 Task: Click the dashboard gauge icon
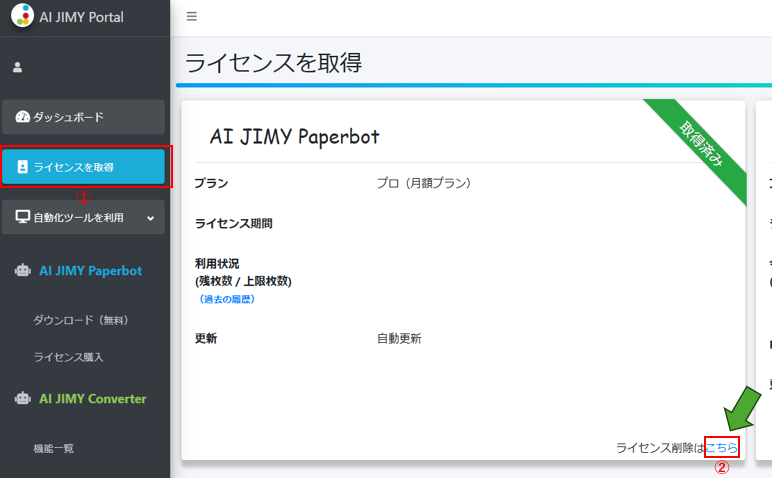(x=23, y=117)
